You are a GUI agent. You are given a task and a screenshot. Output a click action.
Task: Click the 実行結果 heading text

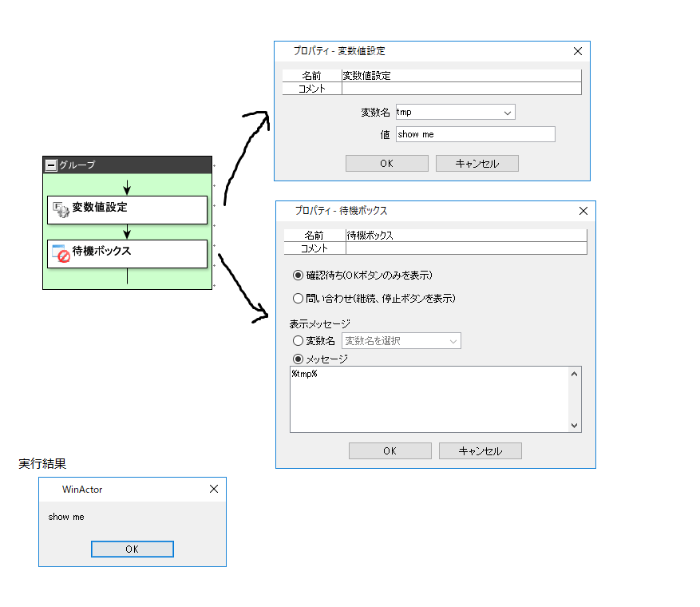42,463
